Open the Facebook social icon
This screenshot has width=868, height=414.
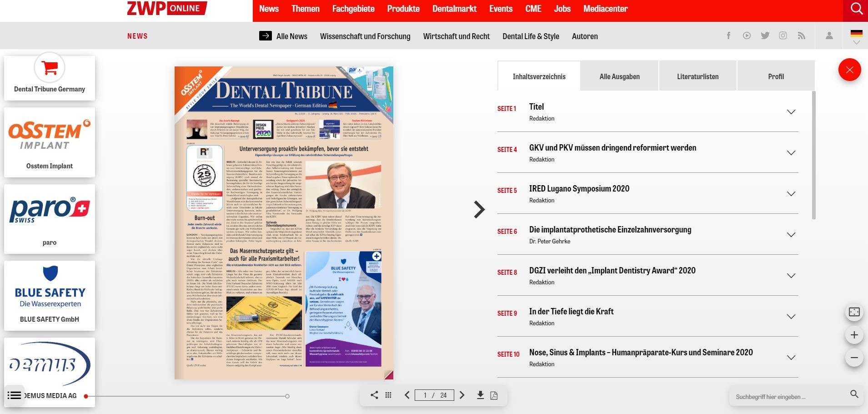pyautogui.click(x=728, y=35)
